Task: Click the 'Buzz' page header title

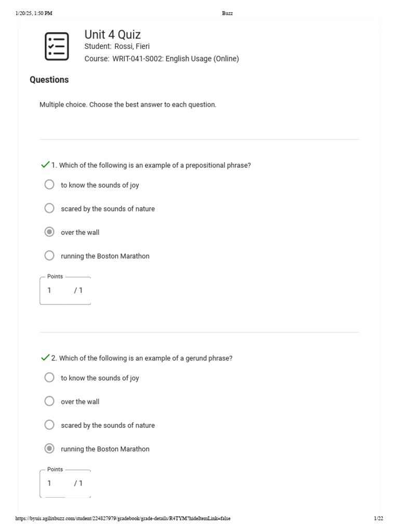Action: (227, 14)
